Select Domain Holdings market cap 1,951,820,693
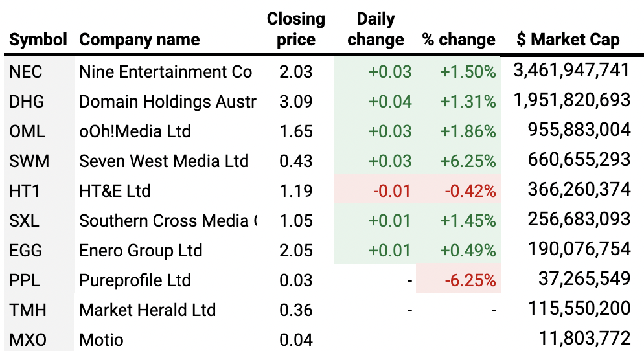644x351 pixels. 571,100
